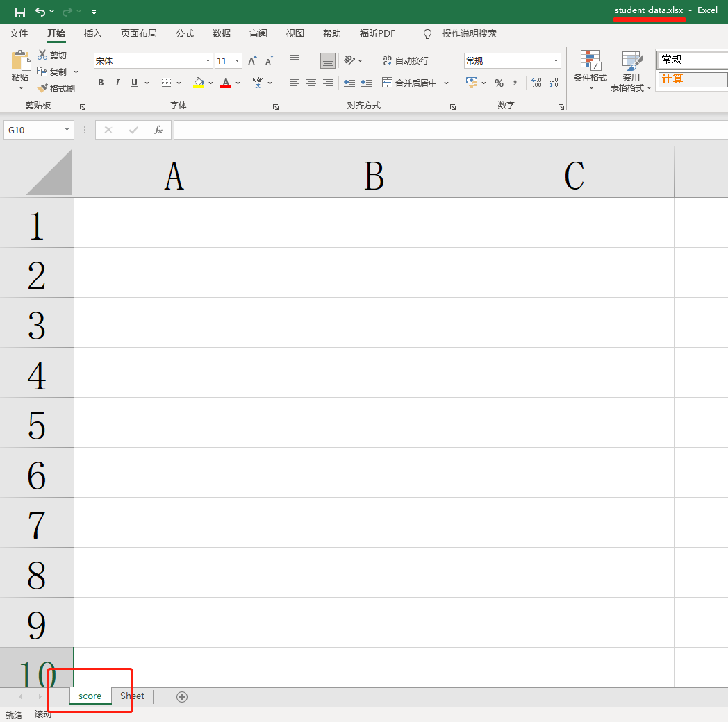Click the wén phonetic guide icon

[x=258, y=83]
